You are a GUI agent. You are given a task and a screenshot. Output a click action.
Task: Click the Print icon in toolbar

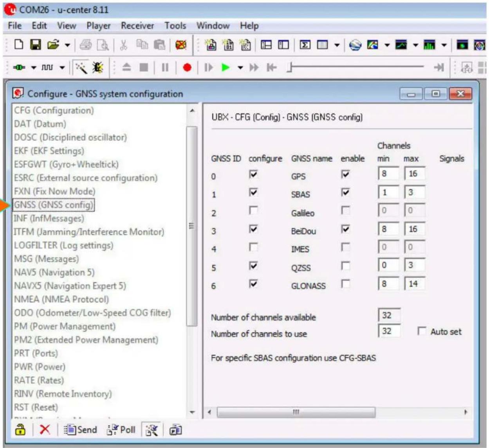[x=85, y=45]
